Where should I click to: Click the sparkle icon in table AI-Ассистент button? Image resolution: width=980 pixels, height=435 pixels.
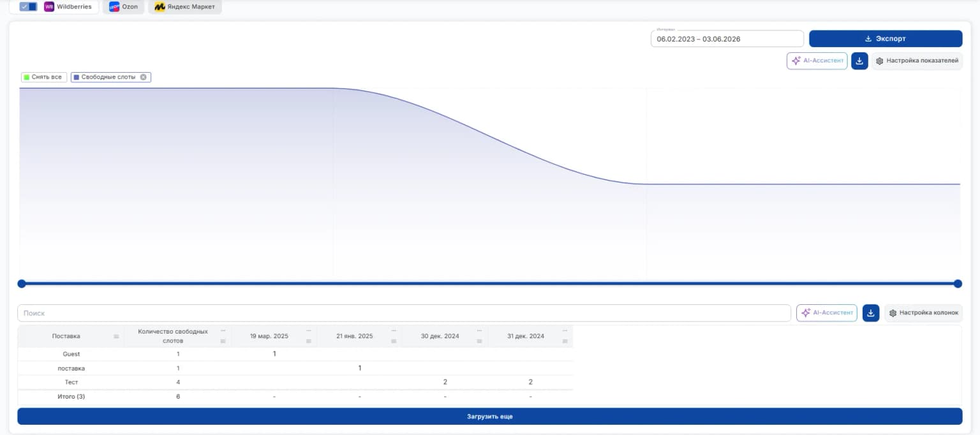(805, 313)
